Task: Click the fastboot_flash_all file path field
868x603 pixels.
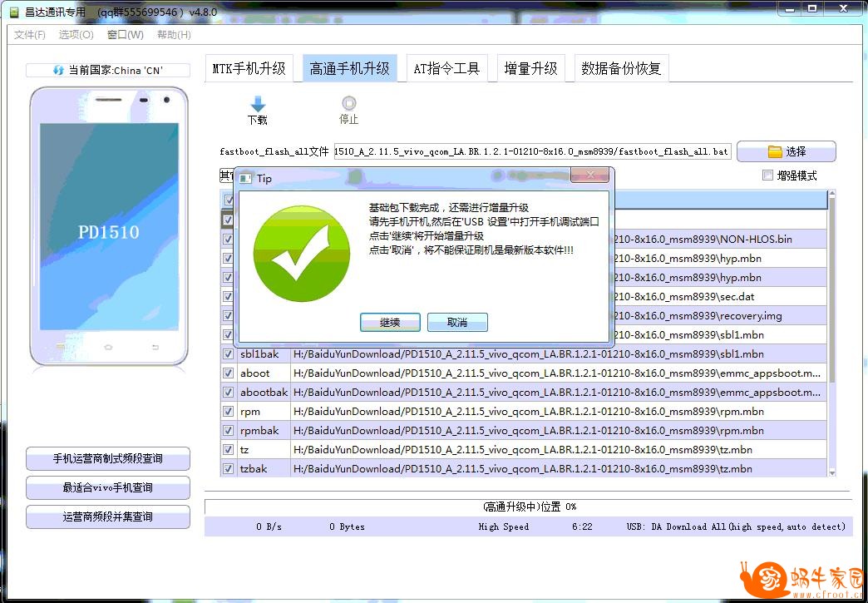Action: tap(532, 151)
